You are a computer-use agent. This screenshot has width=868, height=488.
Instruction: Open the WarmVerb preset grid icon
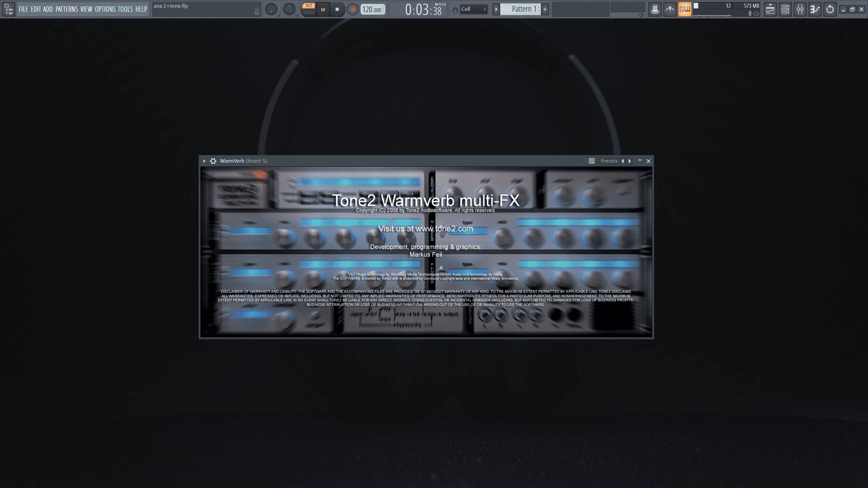tap(592, 161)
